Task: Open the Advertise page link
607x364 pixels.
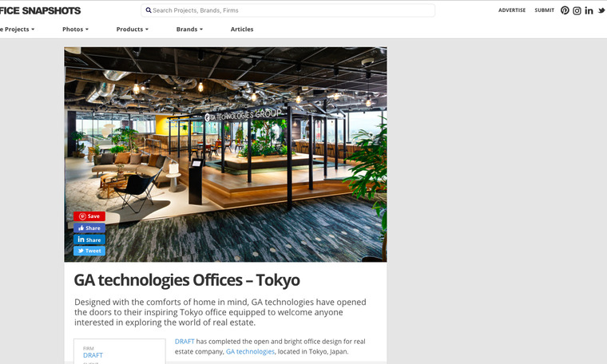Action: 512,10
